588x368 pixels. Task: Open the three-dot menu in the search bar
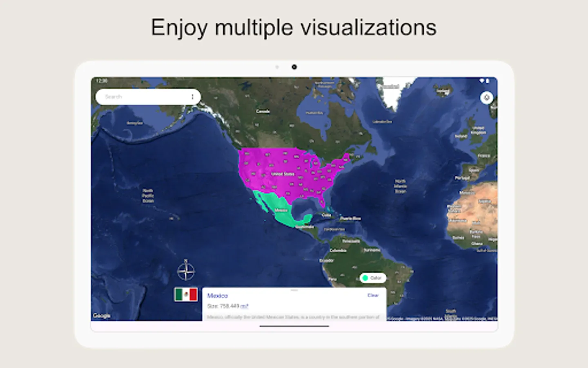192,96
